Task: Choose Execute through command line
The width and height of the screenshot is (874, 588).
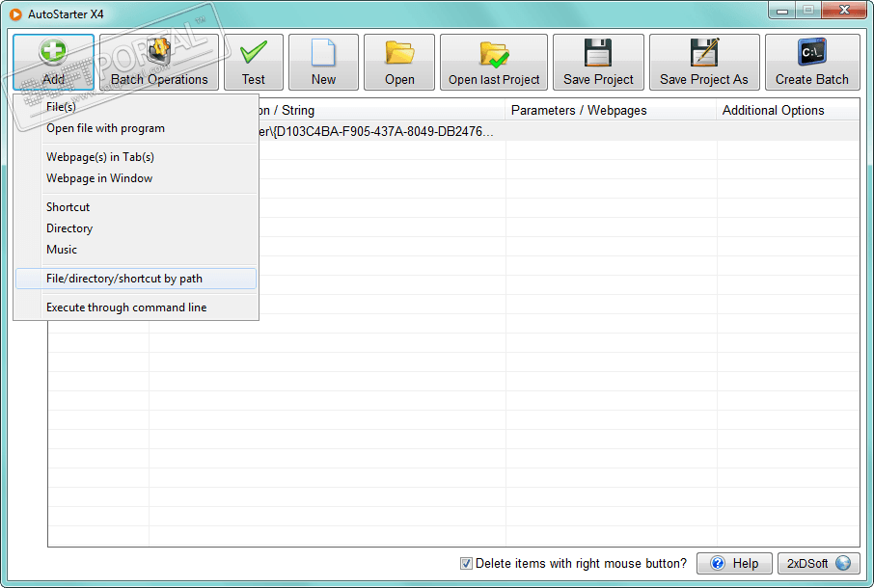Action: (x=136, y=307)
